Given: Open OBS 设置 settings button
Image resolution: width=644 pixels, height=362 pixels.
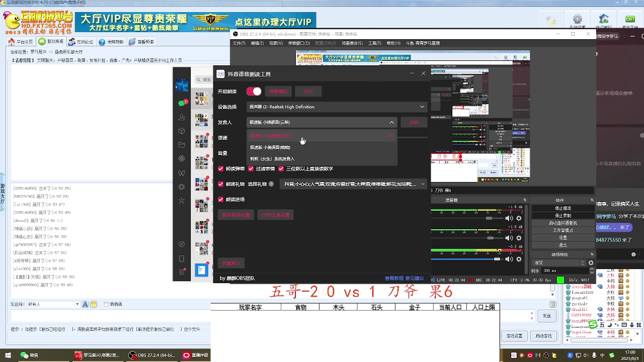Looking at the screenshot, I should [562, 238].
